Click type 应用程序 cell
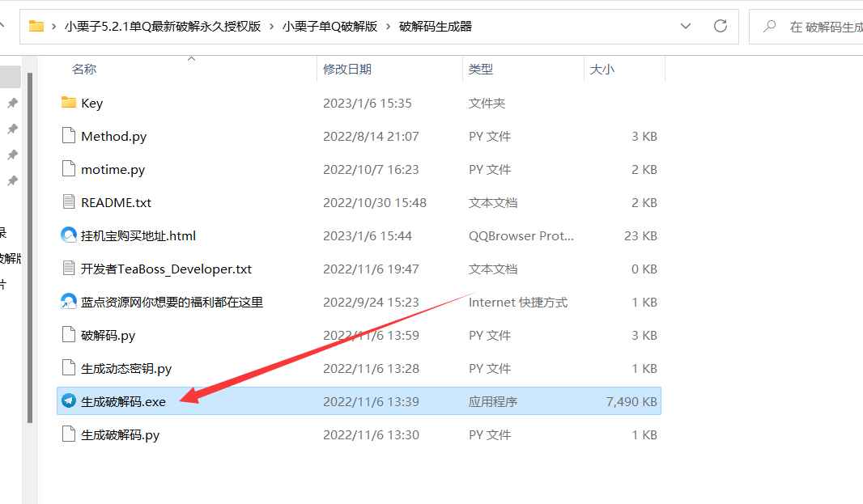Image resolution: width=863 pixels, height=504 pixels. (493, 401)
